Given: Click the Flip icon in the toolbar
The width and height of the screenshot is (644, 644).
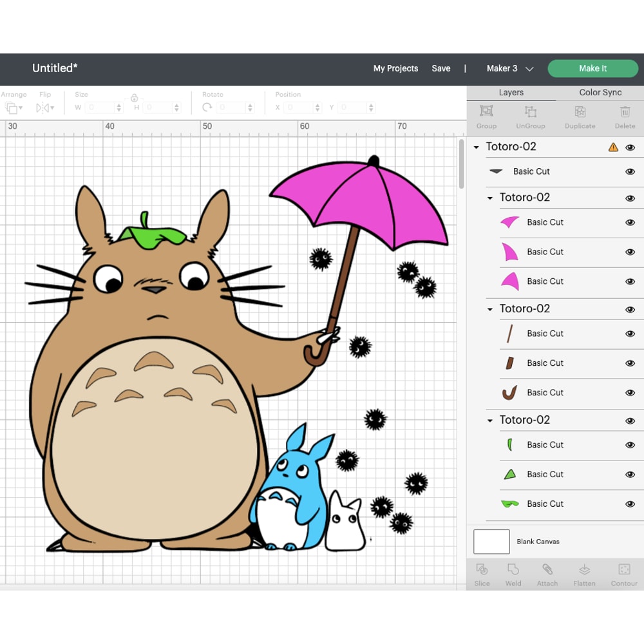Looking at the screenshot, I should (42, 108).
